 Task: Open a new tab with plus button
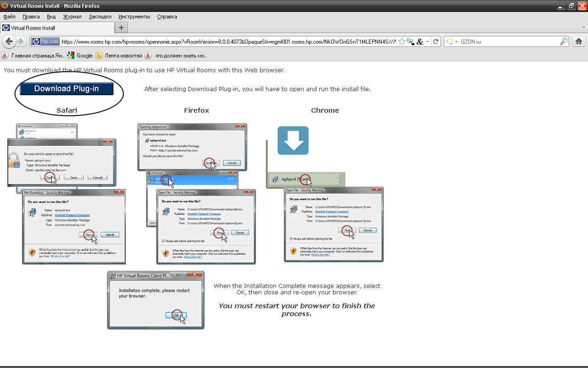click(121, 28)
